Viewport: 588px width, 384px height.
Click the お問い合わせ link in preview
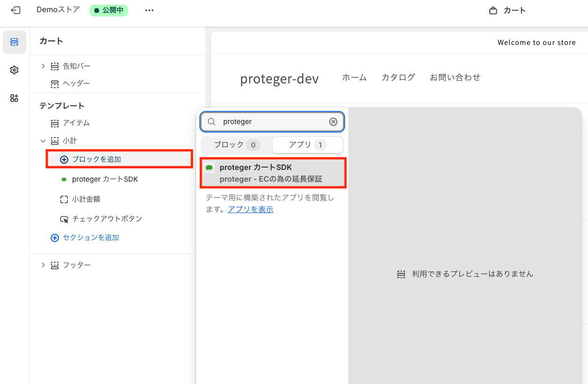(x=455, y=78)
